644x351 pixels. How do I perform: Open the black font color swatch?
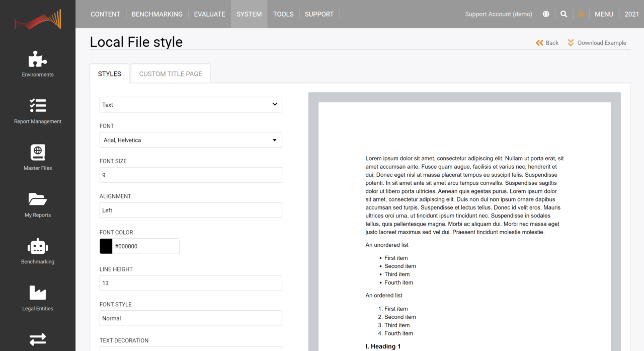[x=106, y=246]
